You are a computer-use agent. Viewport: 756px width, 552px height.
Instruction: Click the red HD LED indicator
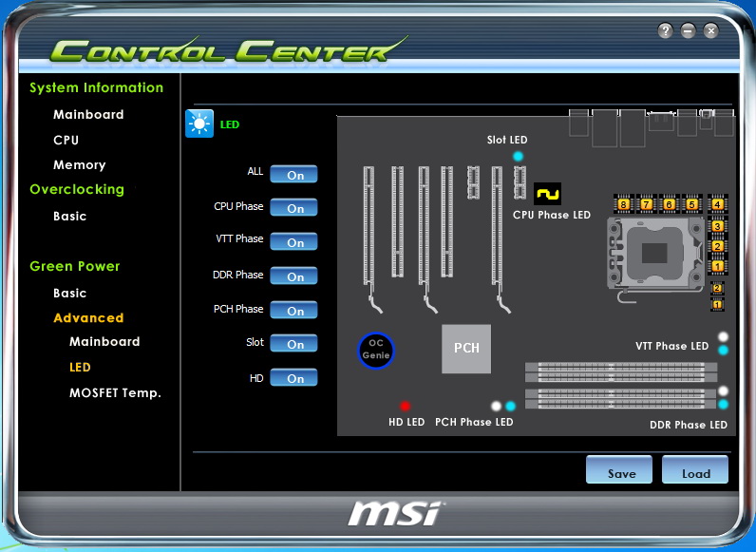tap(406, 406)
